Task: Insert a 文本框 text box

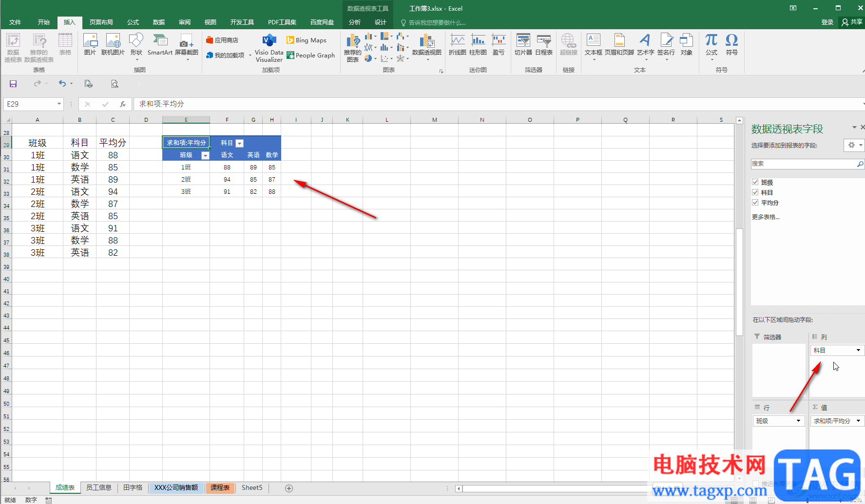Action: (594, 46)
